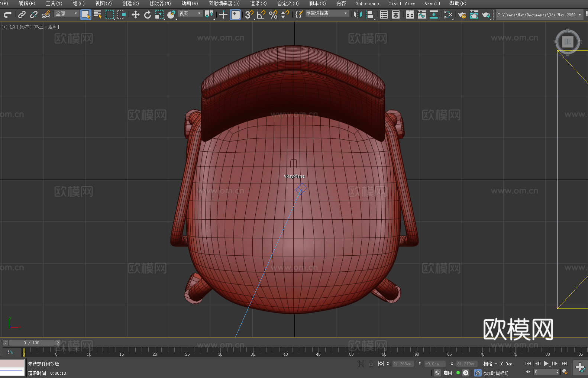Open the Civil View menu

coord(402,3)
